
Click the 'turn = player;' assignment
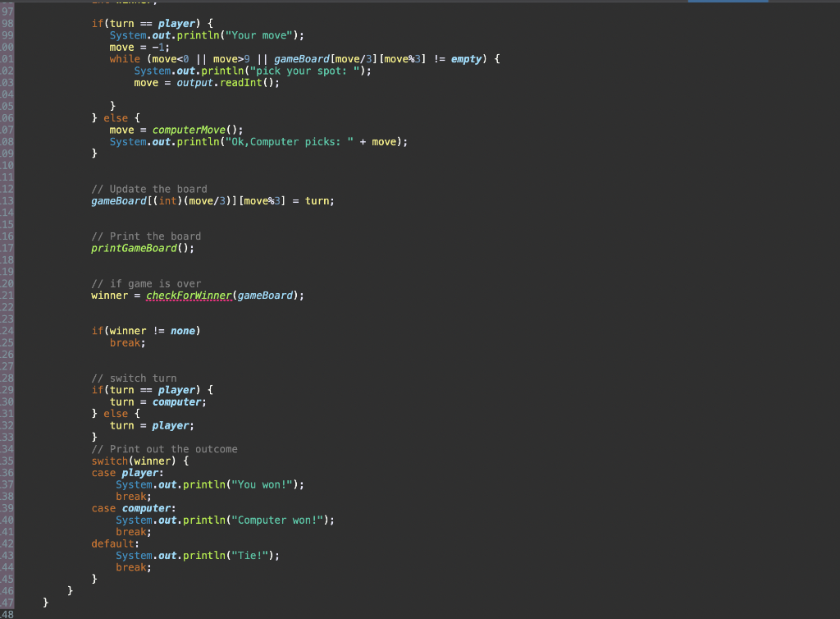point(152,425)
